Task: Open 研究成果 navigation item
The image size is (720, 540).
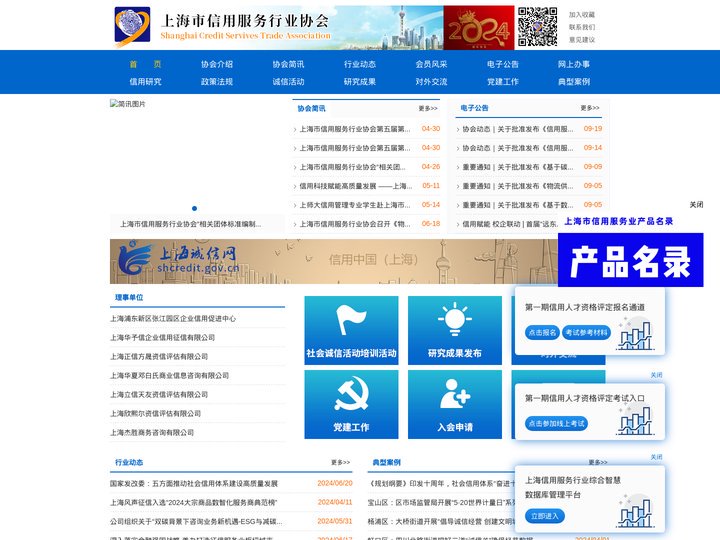Action: (x=360, y=82)
